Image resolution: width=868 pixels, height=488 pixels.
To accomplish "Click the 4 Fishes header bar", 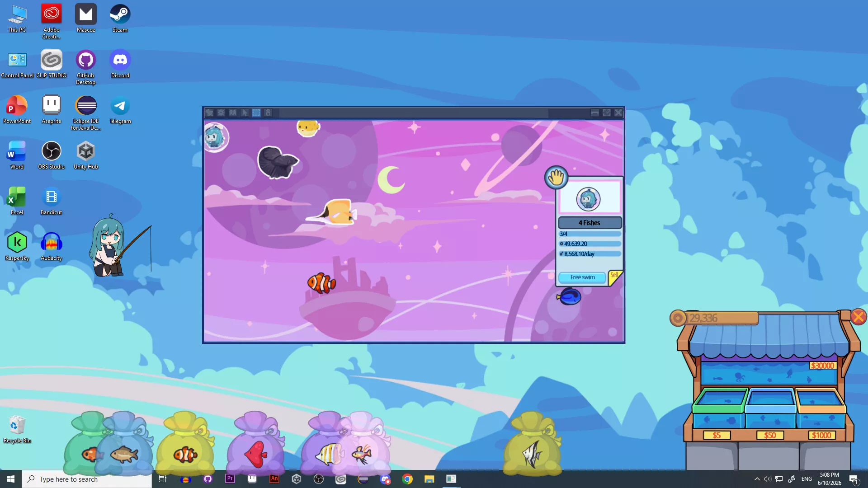I will tap(590, 223).
